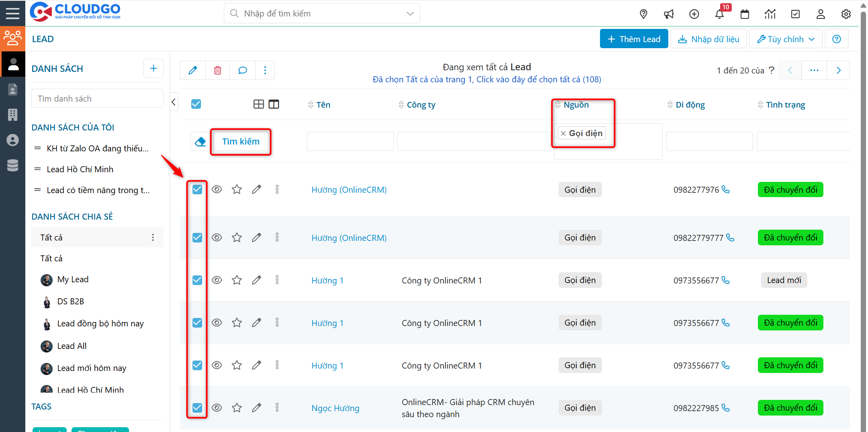This screenshot has width=868, height=432.
Task: Select the My Lead shared list
Action: point(73,279)
